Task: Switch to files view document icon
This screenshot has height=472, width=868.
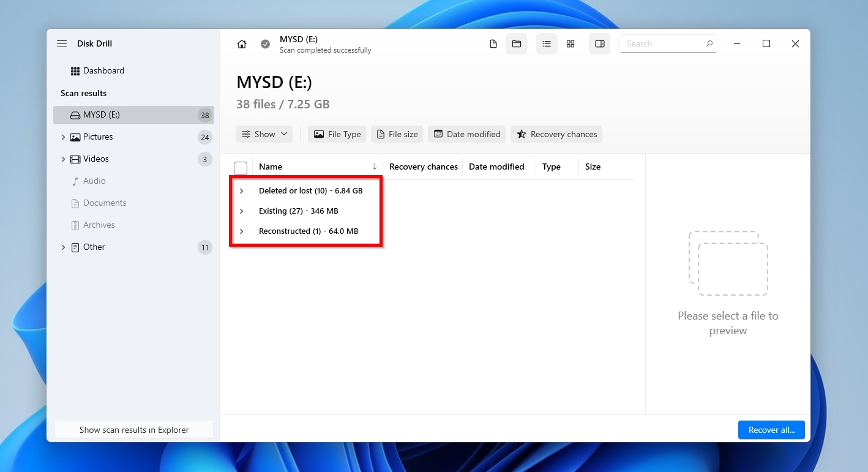Action: pos(493,44)
